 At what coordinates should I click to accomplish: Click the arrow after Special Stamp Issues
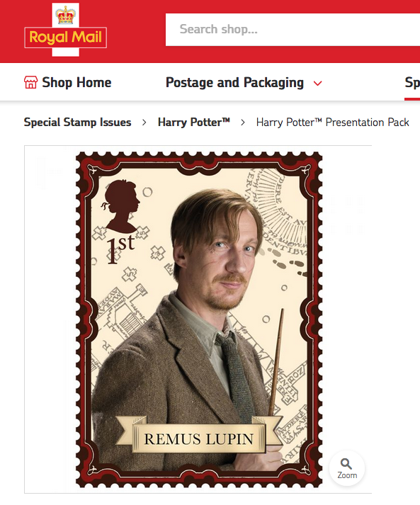point(144,123)
